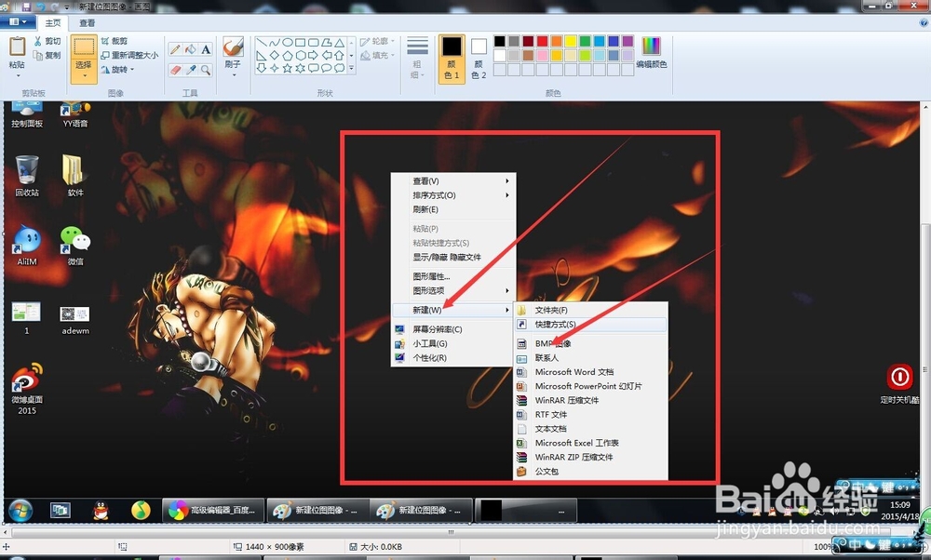This screenshot has height=560, width=931.
Task: Switch to the 查看 (View) ribbon tab
Action: [x=87, y=23]
